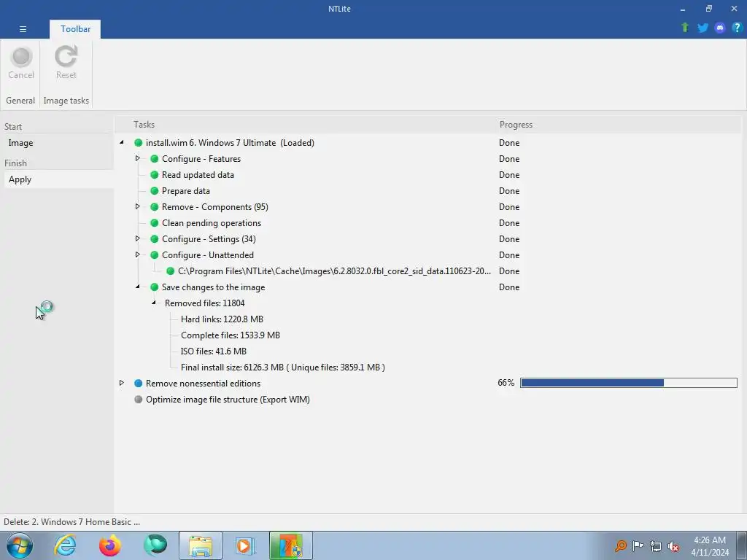Select the Toolbar tab
Screen dimensions: 747x560
coord(75,29)
